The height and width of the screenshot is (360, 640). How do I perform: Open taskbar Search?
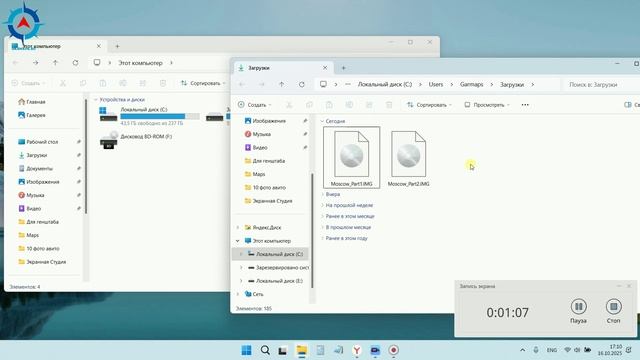(265, 350)
